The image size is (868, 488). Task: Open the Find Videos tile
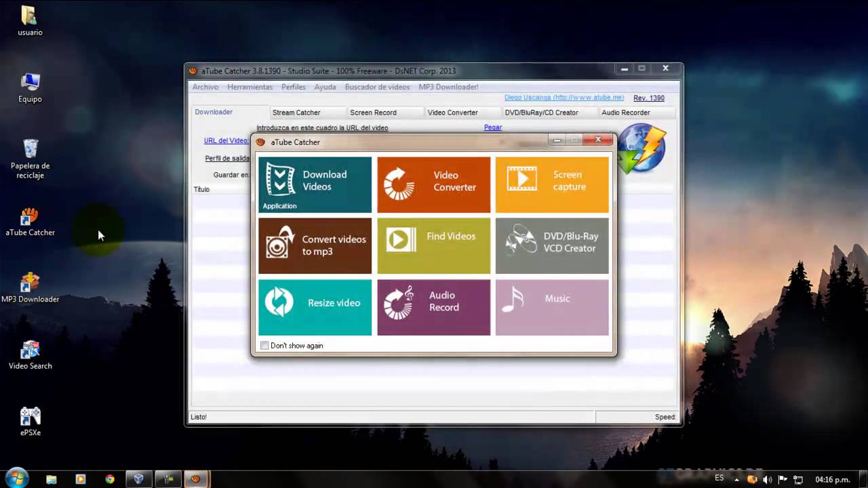click(433, 245)
